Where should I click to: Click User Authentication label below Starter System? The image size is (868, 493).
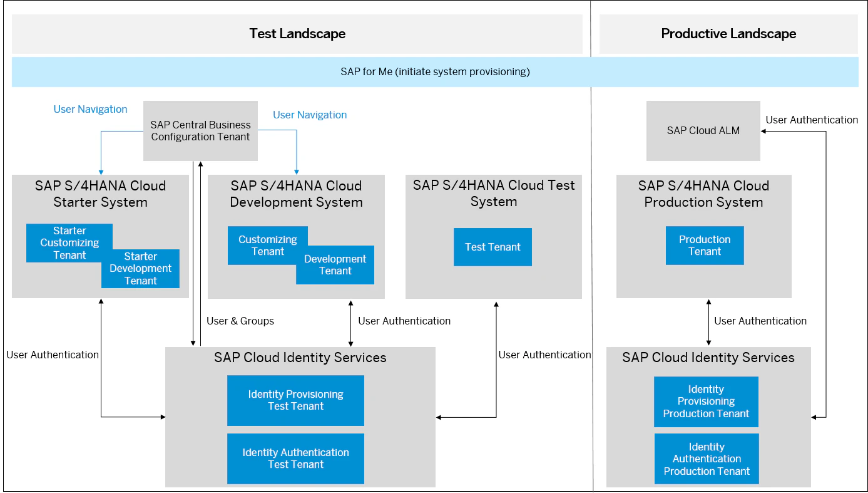coord(53,355)
